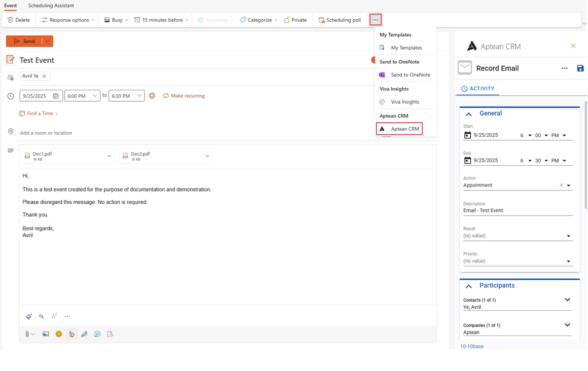
Task: Switch to the Scheduling Assistant tab
Action: point(51,6)
